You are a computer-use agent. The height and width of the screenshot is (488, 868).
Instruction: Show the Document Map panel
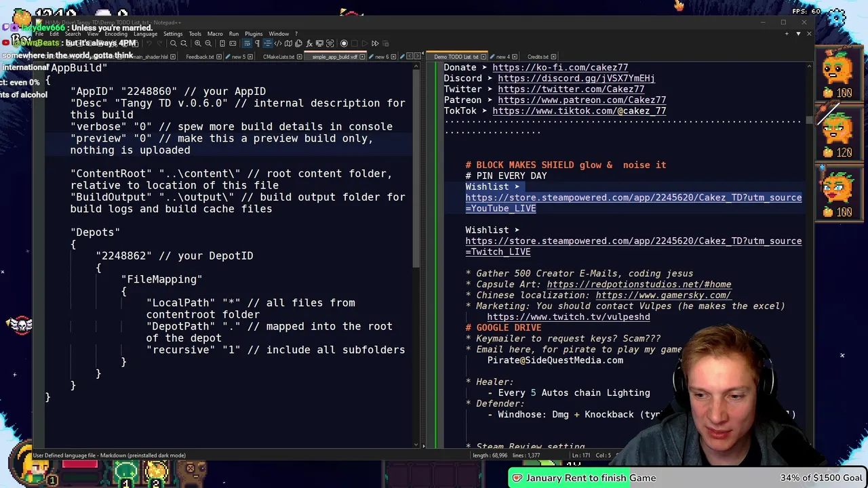288,43
